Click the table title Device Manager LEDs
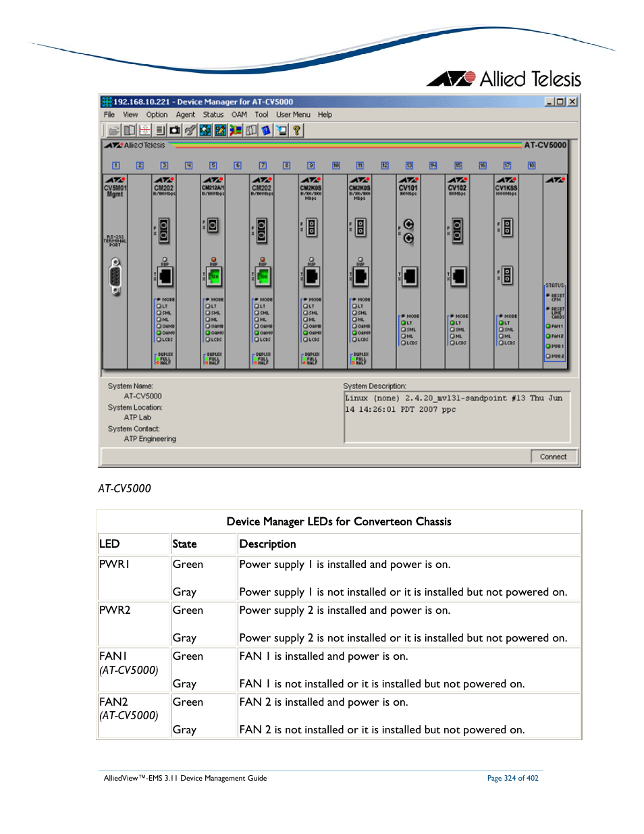Screen dimensions: 644x834 339,521
